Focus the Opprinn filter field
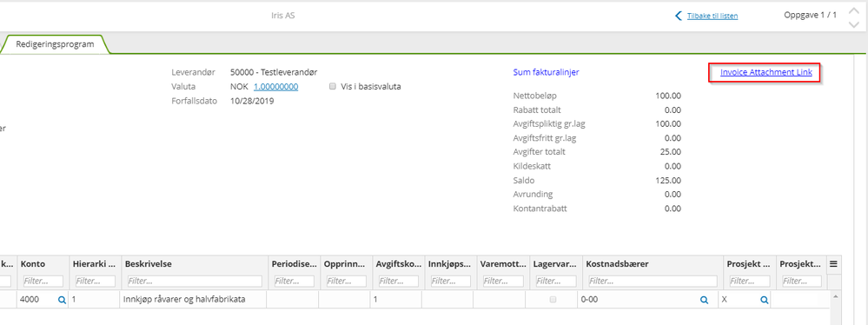Image resolution: width=868 pixels, height=325 pixels. tap(347, 282)
